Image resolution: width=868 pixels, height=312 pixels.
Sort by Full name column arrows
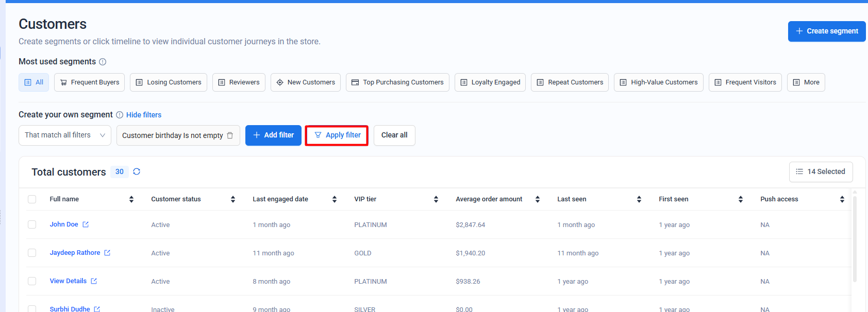click(131, 199)
